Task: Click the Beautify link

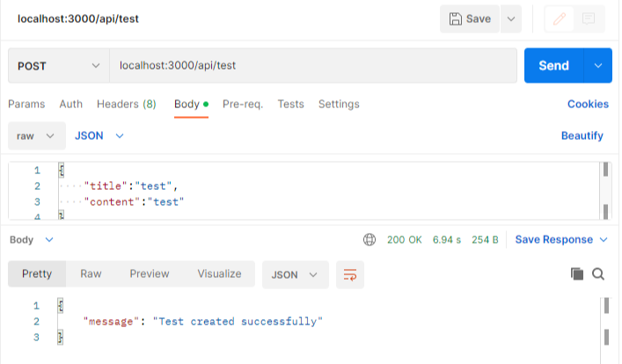Action: pos(582,135)
